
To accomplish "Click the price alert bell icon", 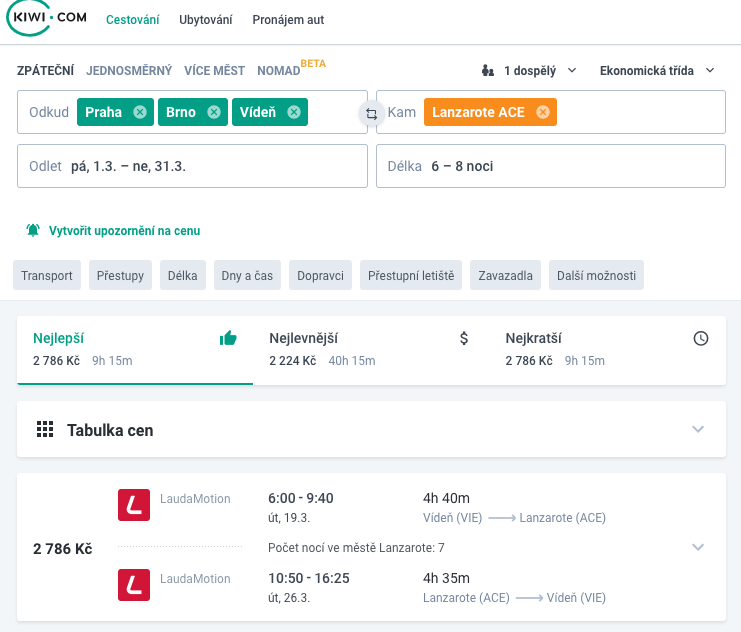I will (33, 230).
